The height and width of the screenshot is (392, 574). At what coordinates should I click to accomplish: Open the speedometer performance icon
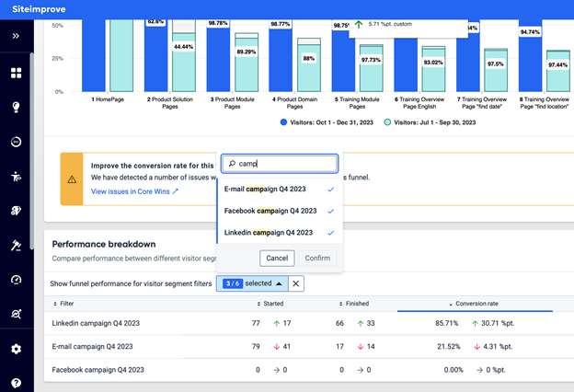coord(17,280)
